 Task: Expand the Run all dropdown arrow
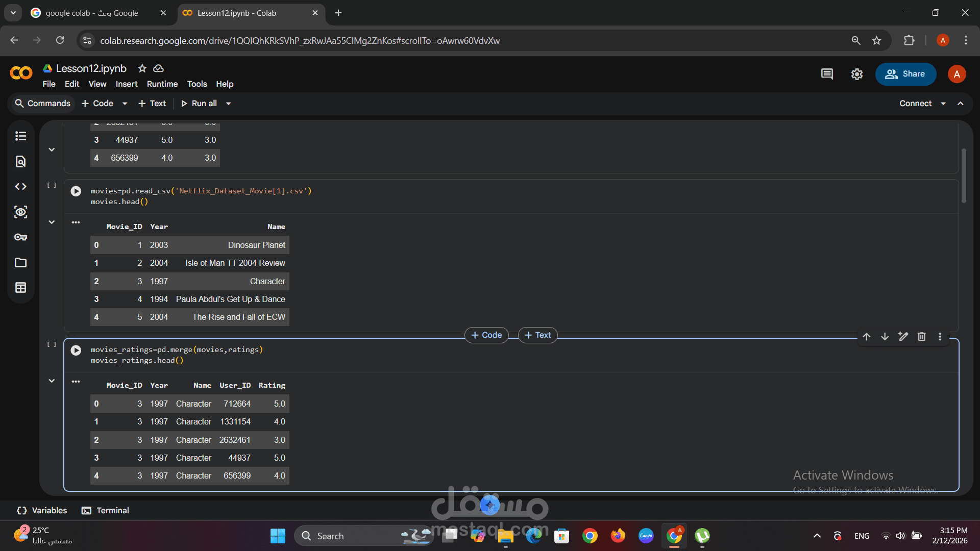(229, 104)
